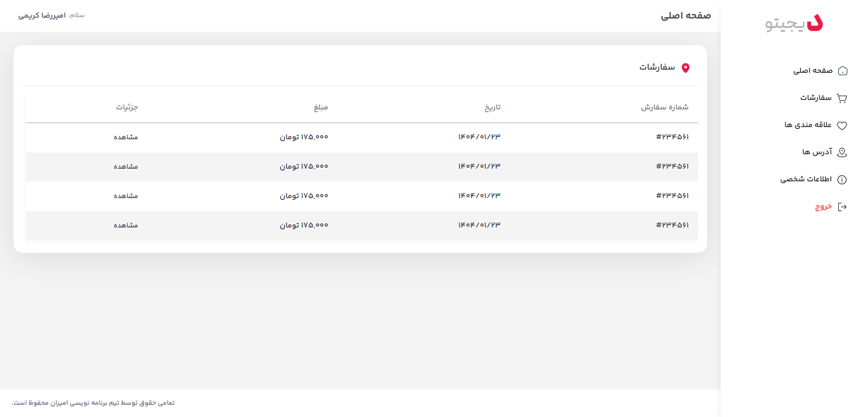Screen dimensions: 868x417
Task: Click the heart icon for favorites
Action: (x=842, y=125)
